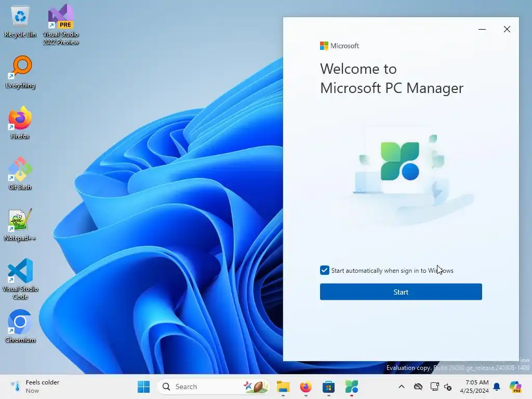
Task: Click the Start button in PC Manager
Action: coord(401,292)
